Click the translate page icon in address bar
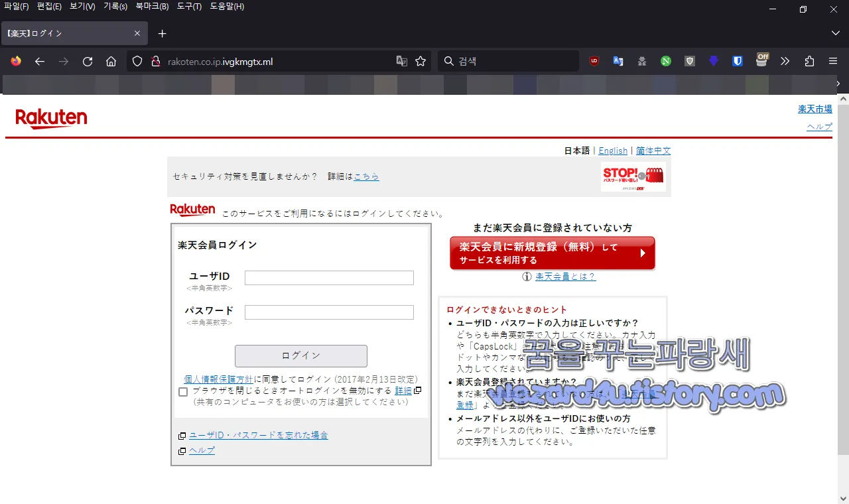Viewport: 849px width, 504px height. click(402, 61)
